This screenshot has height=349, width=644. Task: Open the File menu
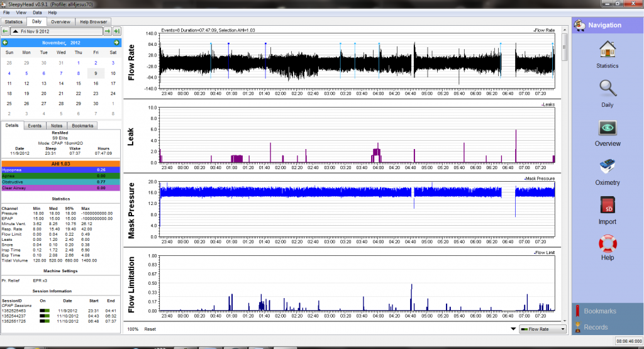pyautogui.click(x=6, y=13)
